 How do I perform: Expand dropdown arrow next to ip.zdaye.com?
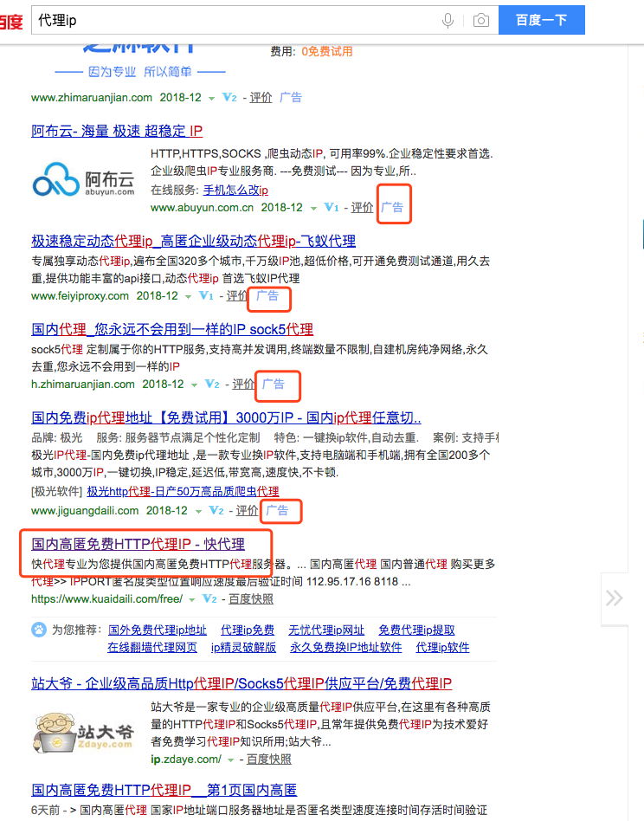point(231,760)
